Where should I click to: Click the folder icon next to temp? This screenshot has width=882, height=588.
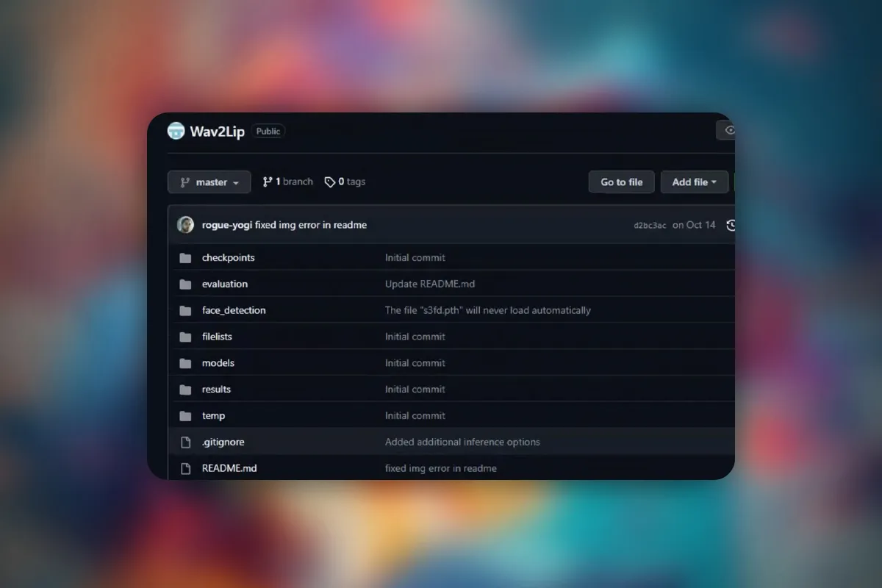[185, 416]
